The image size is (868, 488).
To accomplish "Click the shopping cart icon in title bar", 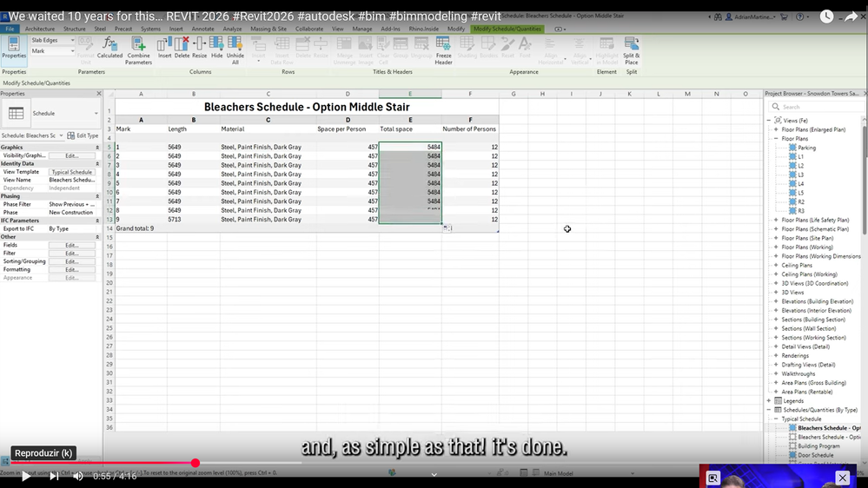I will [784, 17].
